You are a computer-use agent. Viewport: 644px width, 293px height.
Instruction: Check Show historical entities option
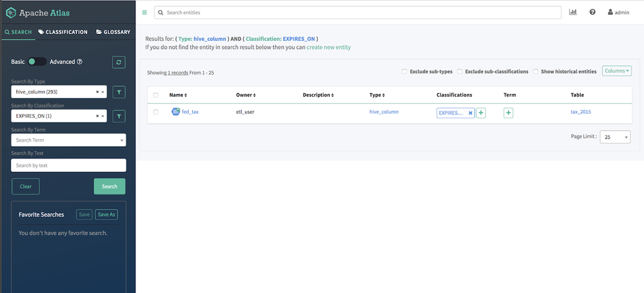[x=535, y=71]
